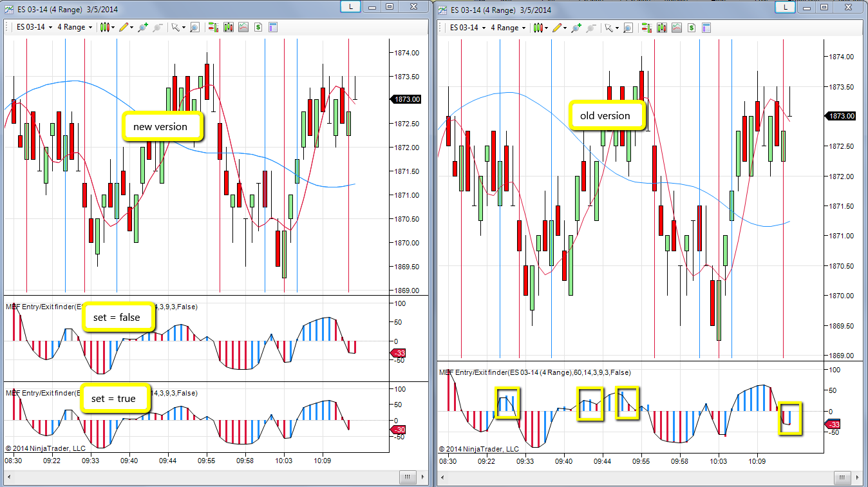
Task: Expand pencil draw tools dropdown in left window
Action: coord(131,27)
